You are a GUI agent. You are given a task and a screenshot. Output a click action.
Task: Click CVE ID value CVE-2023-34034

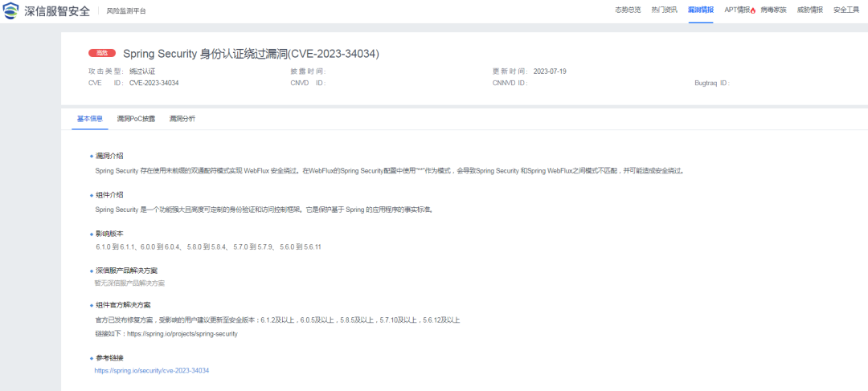154,83
